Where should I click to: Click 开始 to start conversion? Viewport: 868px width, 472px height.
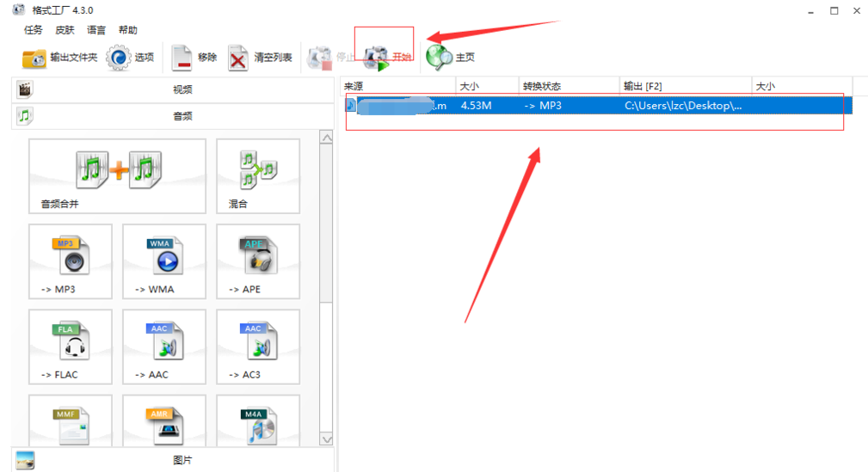point(388,58)
